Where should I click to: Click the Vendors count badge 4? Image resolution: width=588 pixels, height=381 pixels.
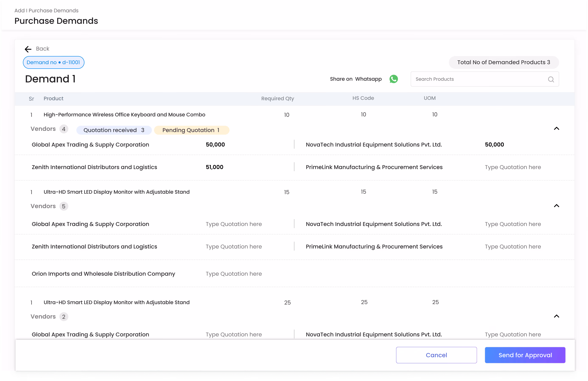tap(64, 129)
